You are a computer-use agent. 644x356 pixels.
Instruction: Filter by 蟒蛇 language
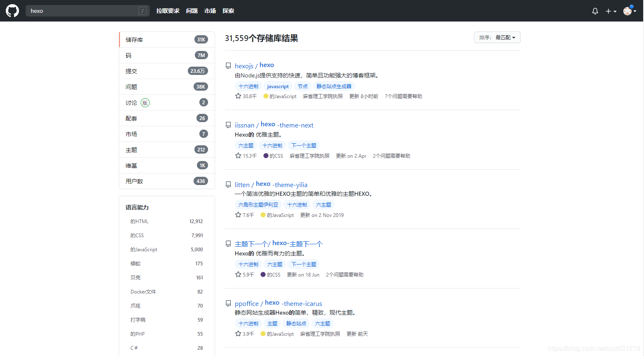coord(167,264)
